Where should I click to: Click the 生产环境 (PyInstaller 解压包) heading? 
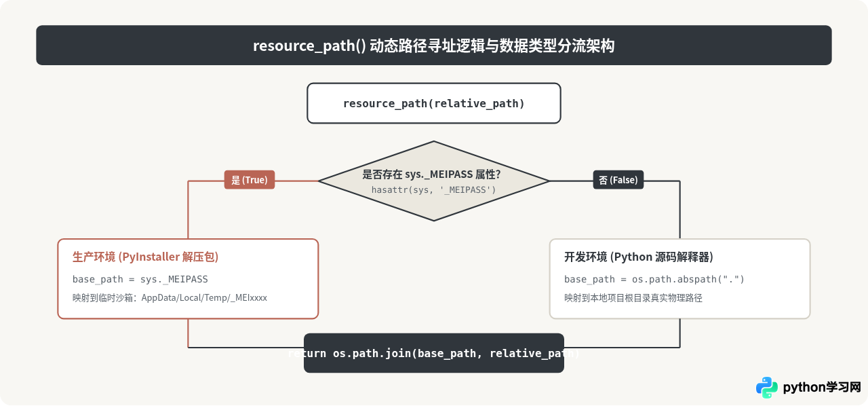[x=146, y=257]
